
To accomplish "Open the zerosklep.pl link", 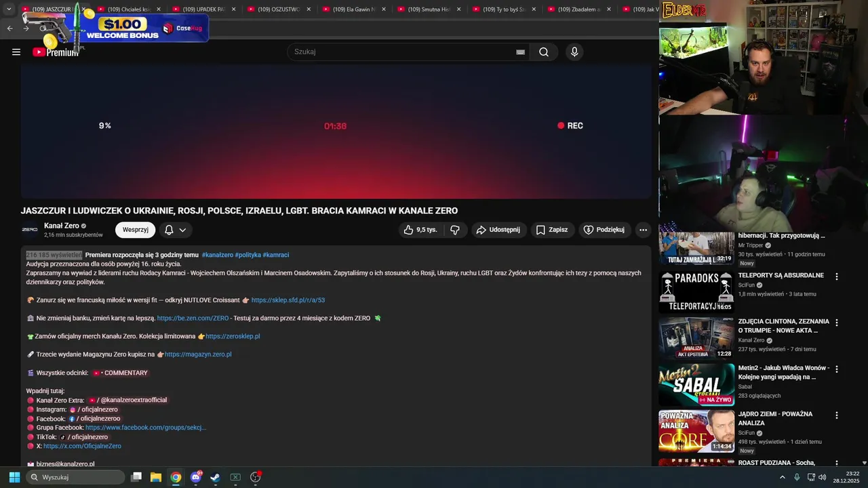I will click(x=233, y=336).
